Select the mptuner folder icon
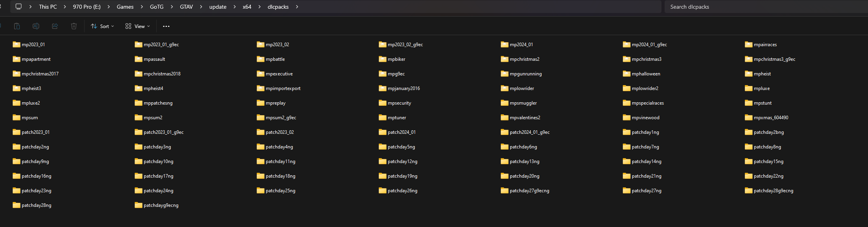Image resolution: width=868 pixels, height=227 pixels. click(383, 117)
